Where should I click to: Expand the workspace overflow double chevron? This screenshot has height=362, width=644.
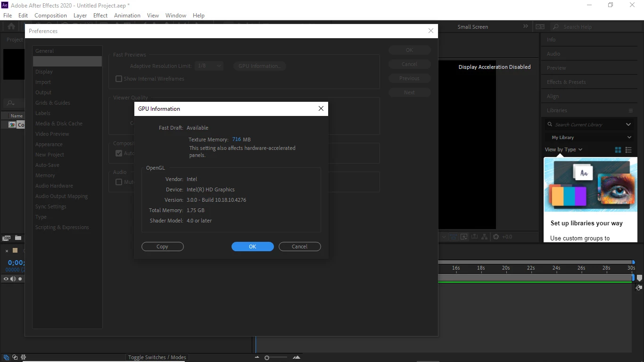pos(526,26)
